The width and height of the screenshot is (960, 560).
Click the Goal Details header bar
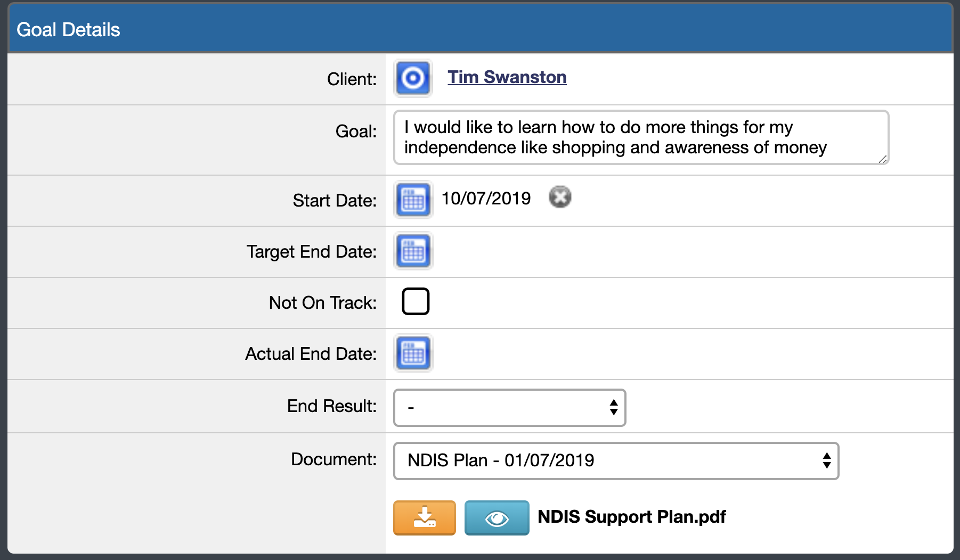(x=479, y=29)
